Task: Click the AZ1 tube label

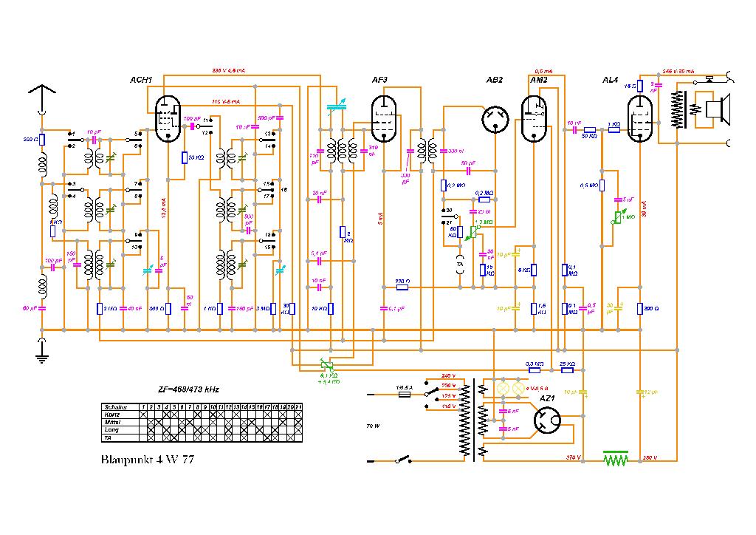Action: coord(547,399)
